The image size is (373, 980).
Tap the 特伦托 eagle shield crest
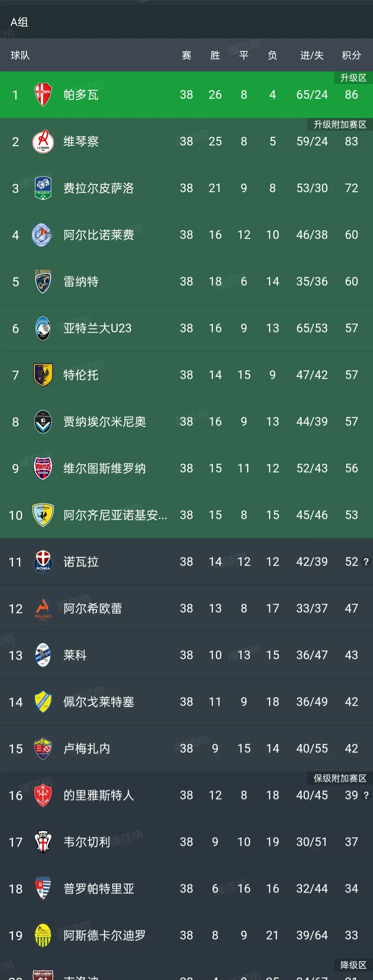43,375
